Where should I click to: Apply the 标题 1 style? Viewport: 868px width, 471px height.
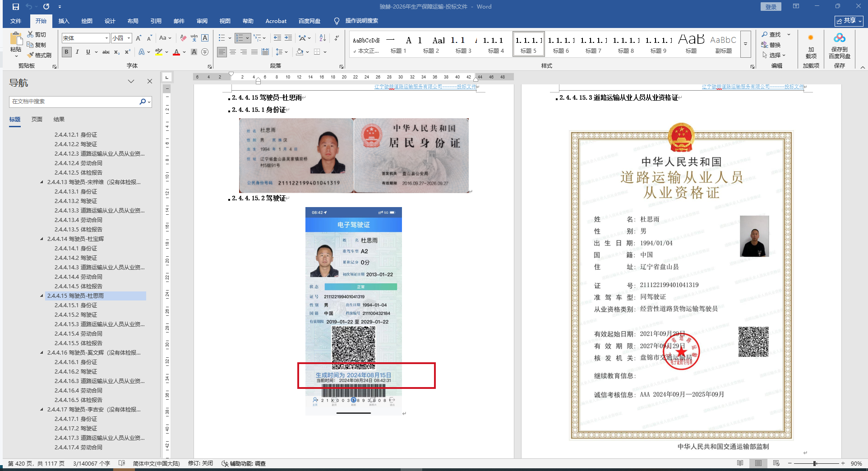coord(398,44)
